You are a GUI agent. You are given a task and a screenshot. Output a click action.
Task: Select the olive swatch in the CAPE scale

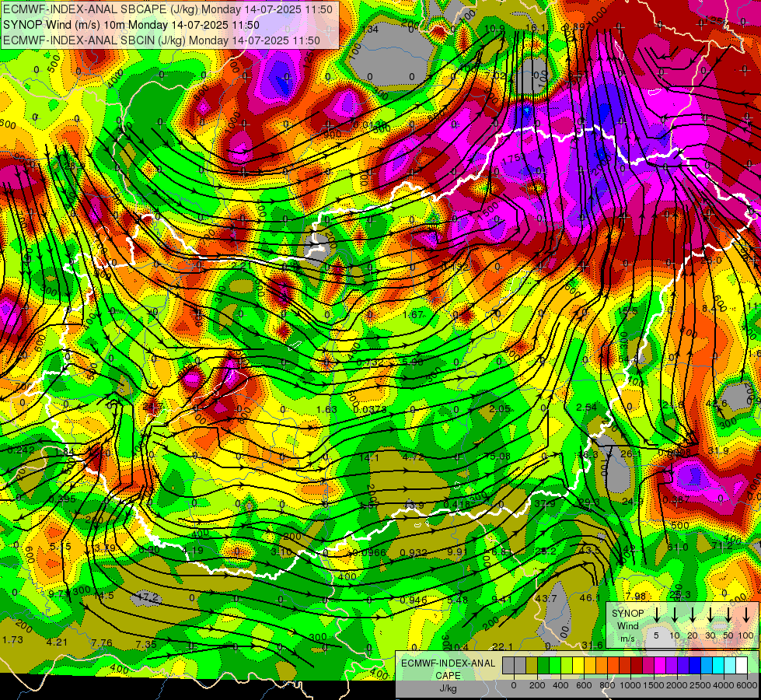coord(532,666)
